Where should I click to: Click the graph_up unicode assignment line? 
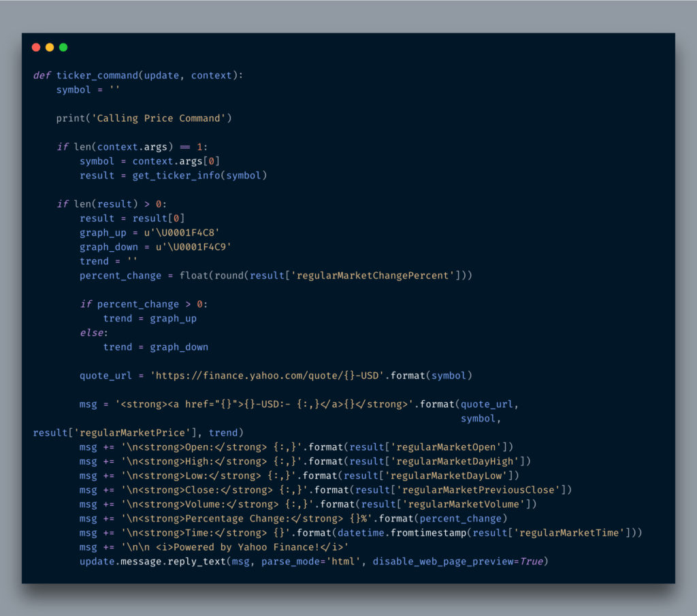click(150, 232)
